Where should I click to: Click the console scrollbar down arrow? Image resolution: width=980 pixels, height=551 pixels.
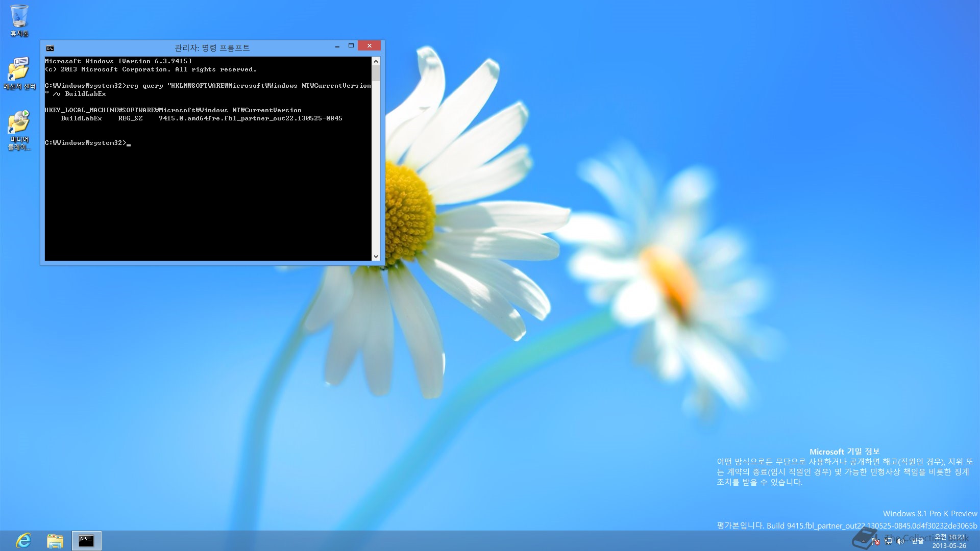coord(376,257)
